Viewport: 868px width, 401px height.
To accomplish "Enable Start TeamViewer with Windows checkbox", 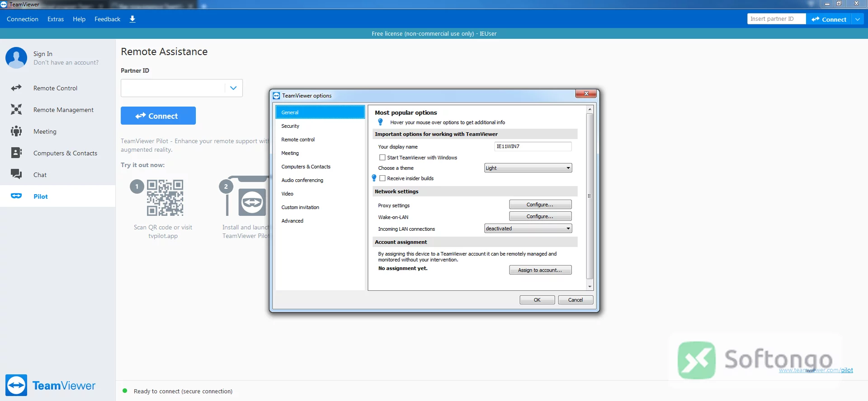I will click(382, 158).
